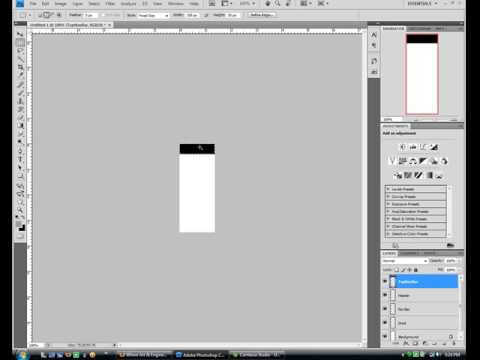Click the Rotate View tool in application bar
This screenshot has height=360, width=480.
coord(288,4)
